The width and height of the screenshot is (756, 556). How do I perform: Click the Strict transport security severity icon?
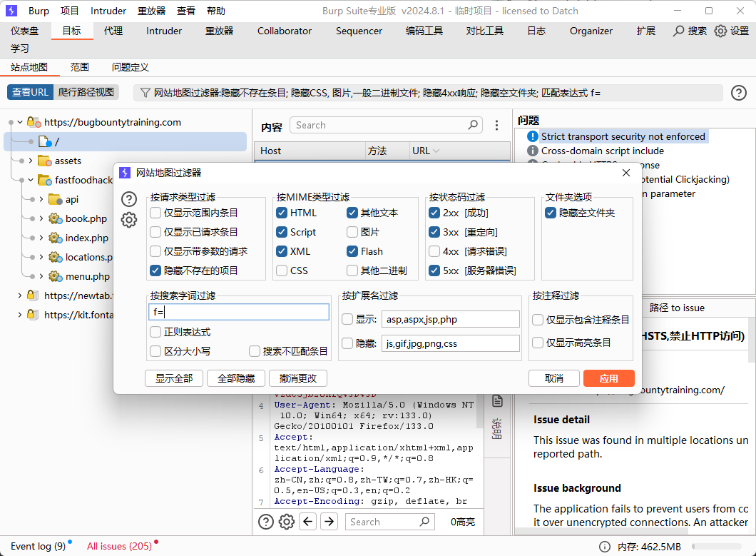532,136
